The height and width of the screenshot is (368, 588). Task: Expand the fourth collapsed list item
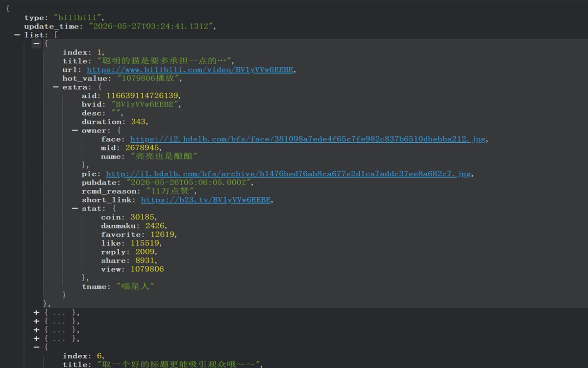(36, 339)
